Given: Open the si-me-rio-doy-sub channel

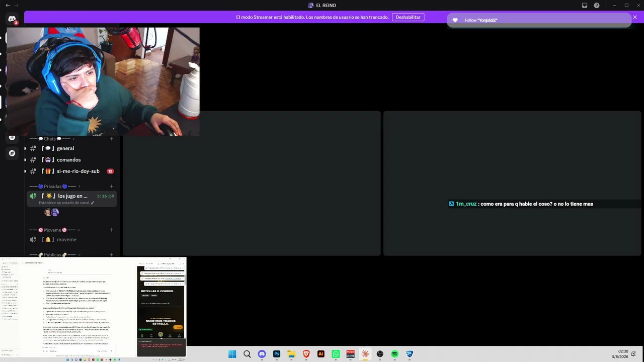Looking at the screenshot, I should point(72,171).
